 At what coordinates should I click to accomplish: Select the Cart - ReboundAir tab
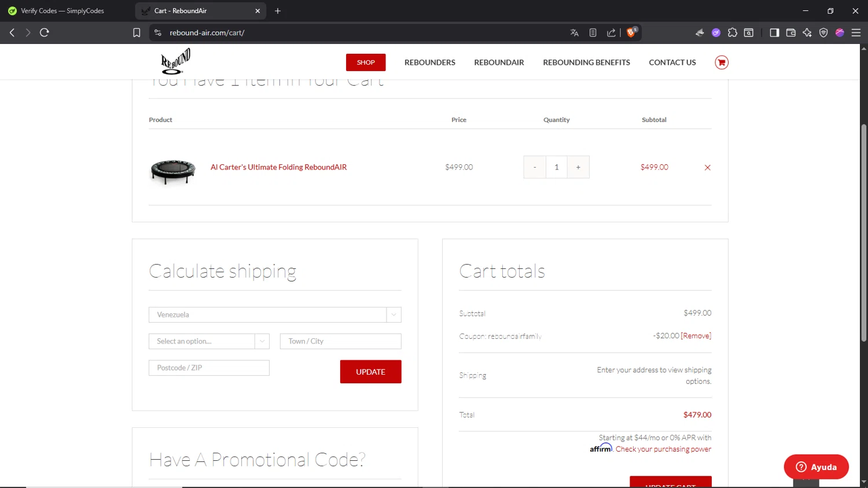(200, 11)
